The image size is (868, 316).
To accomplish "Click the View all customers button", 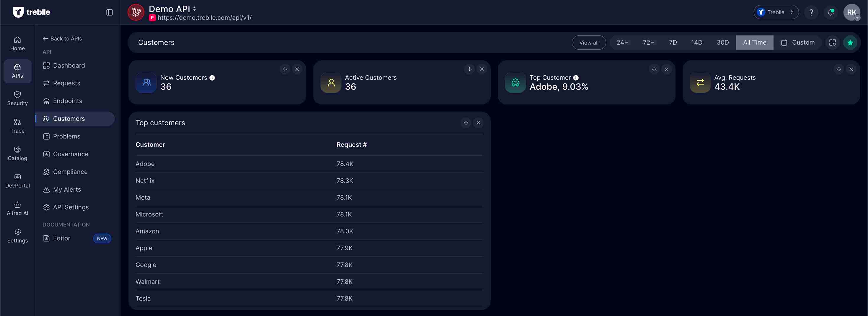I will point(589,43).
